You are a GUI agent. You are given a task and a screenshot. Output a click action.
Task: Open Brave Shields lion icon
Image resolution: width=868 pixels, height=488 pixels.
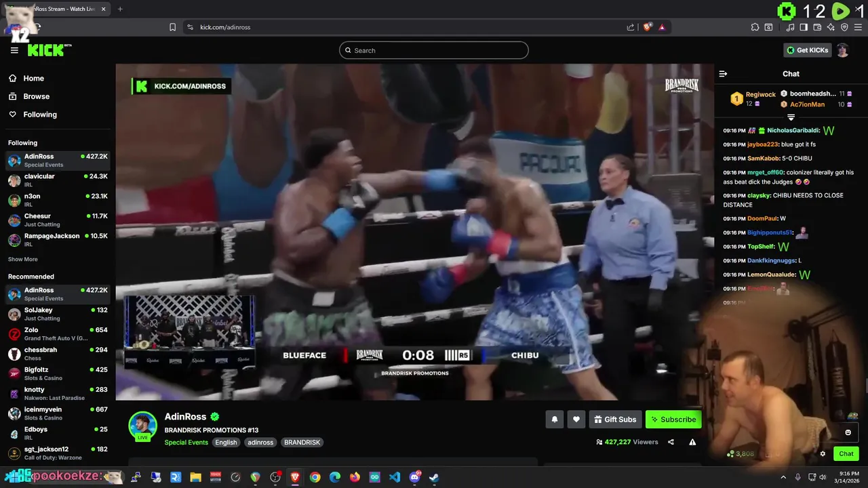pos(648,27)
